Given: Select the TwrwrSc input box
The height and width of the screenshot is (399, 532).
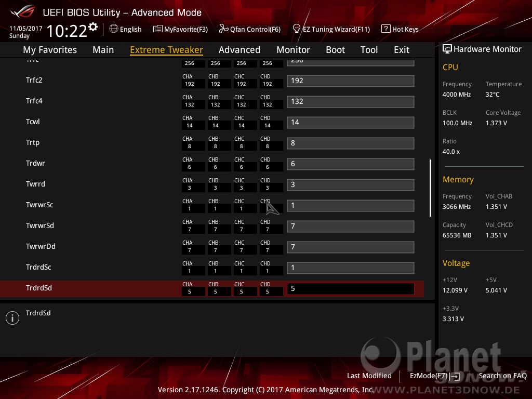Looking at the screenshot, I should tap(351, 205).
